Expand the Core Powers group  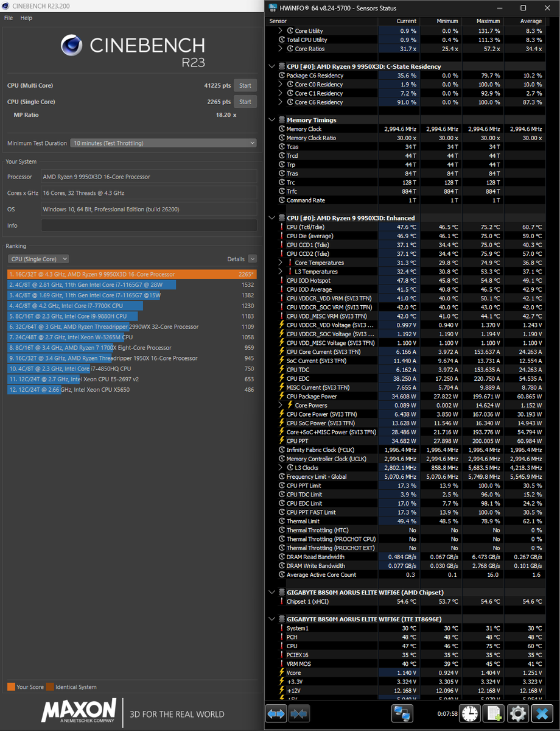[281, 405]
